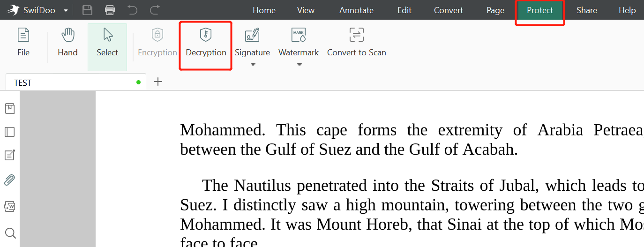
Task: Select the Protect tab
Action: [540, 10]
